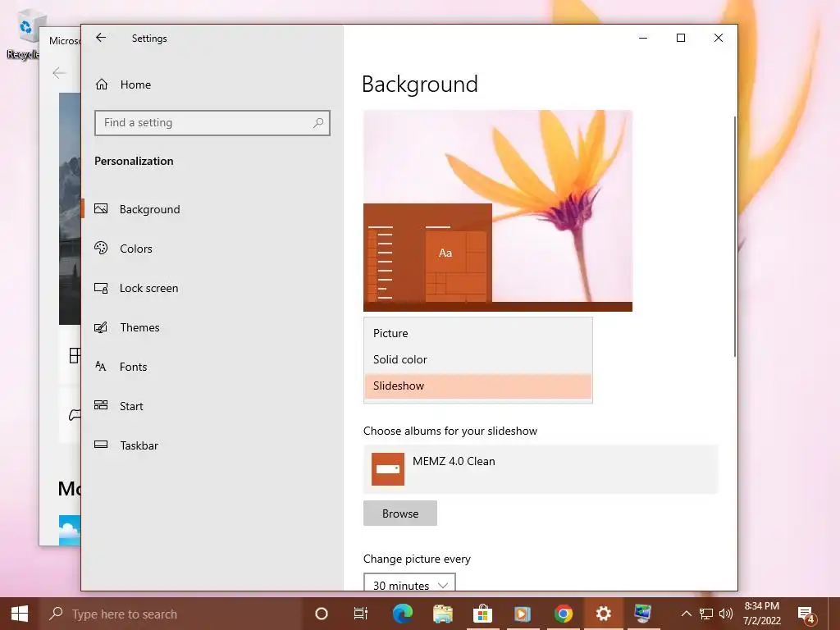The image size is (840, 630).
Task: Open Task View on taskbar
Action: pyautogui.click(x=361, y=614)
